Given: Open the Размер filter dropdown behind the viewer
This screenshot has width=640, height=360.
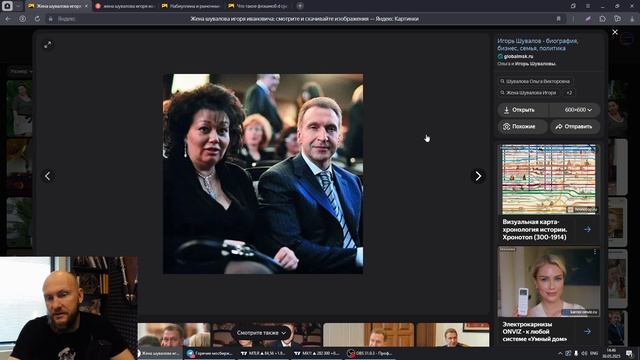Looking at the screenshot, I should click(x=20, y=71).
